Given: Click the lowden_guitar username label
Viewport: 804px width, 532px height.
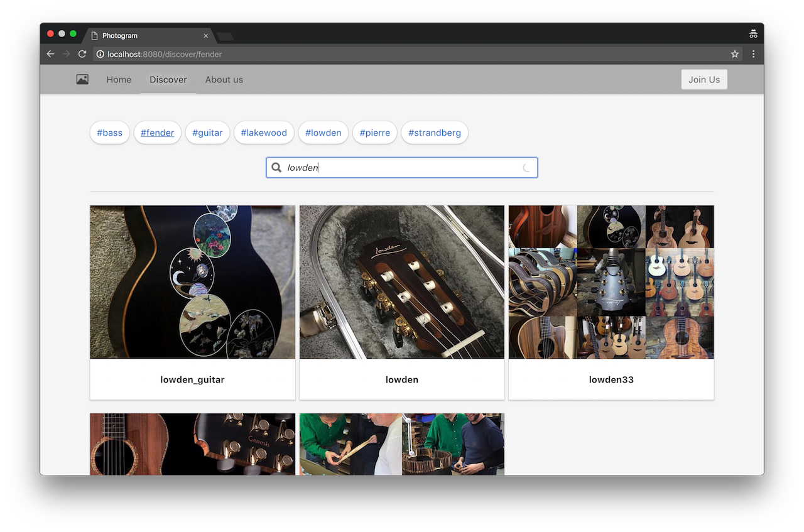Looking at the screenshot, I should 192,379.
